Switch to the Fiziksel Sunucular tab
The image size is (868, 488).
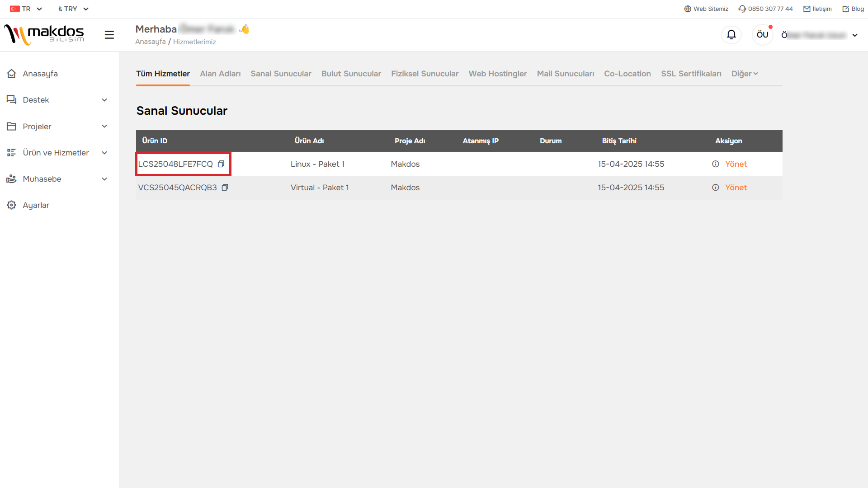coord(425,74)
